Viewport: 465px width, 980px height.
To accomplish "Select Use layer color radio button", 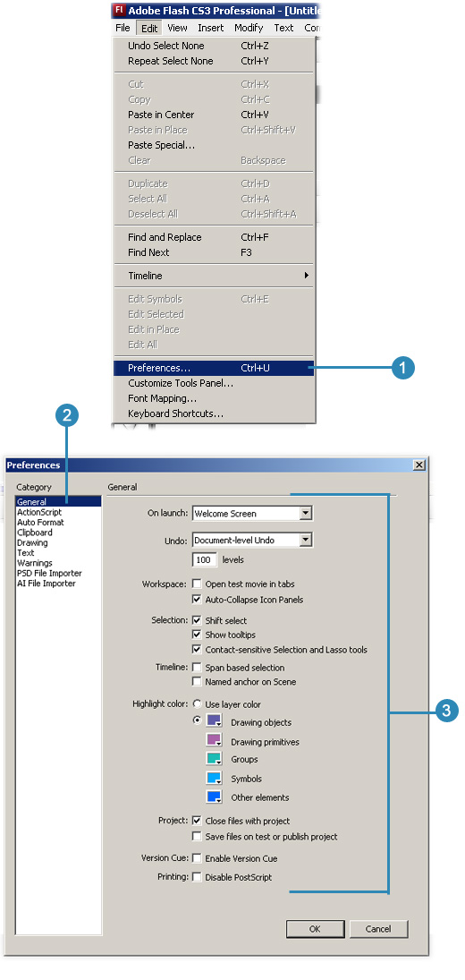I will coord(198,704).
